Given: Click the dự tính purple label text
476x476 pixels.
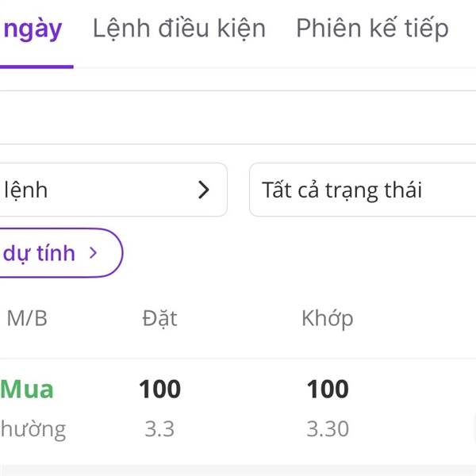Looking at the screenshot, I should coord(40,253).
